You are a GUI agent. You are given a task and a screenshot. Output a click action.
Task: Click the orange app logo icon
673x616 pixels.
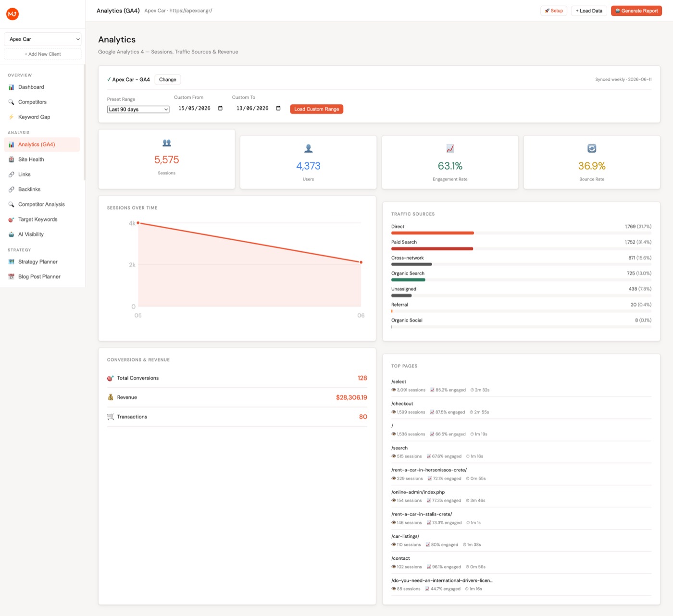click(12, 14)
